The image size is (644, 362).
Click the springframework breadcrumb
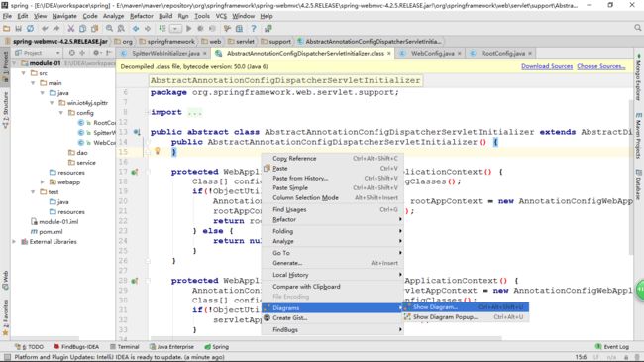click(x=167, y=41)
